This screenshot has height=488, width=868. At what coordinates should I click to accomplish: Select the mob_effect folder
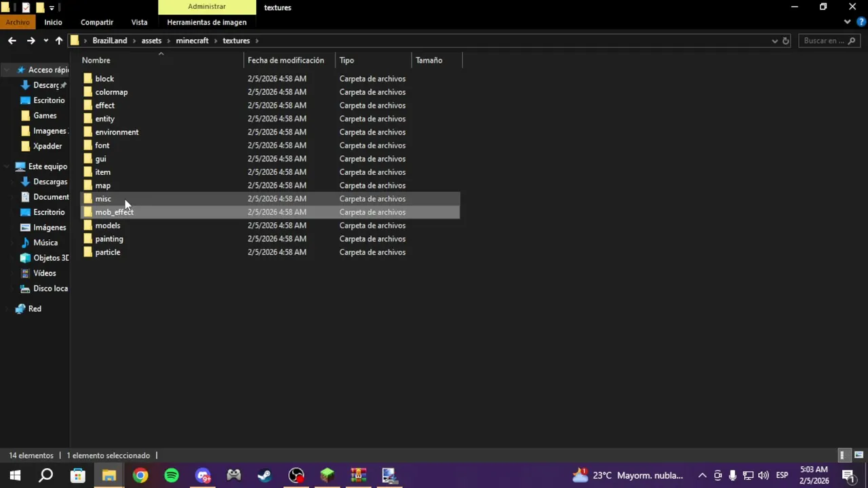[271, 212]
